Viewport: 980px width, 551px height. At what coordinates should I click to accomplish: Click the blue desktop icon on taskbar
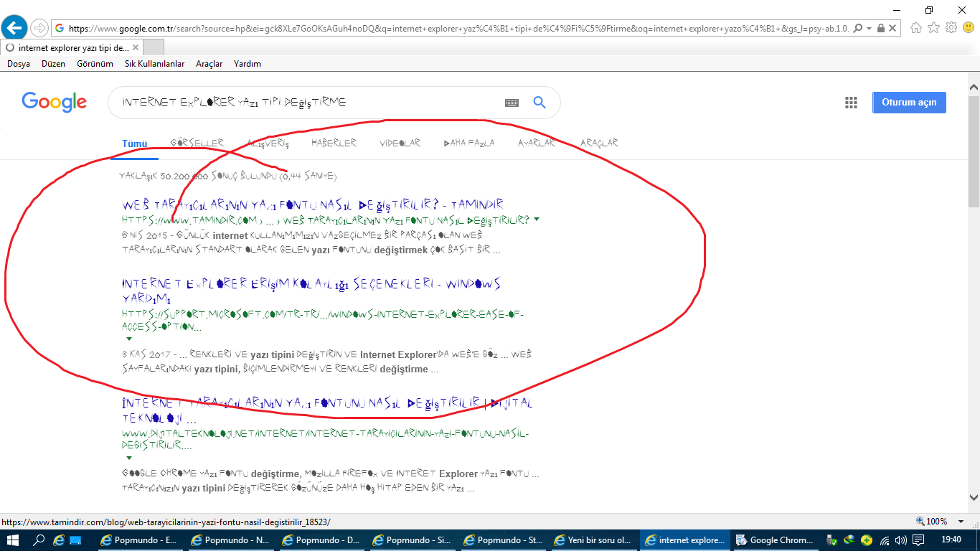pos(75,540)
